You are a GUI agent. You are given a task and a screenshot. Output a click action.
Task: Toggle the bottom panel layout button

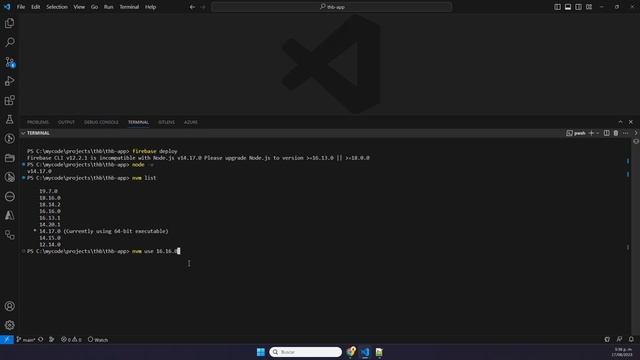pyautogui.click(x=568, y=7)
